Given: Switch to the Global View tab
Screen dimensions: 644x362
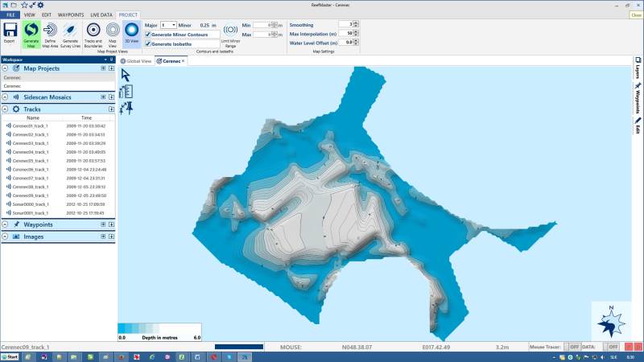Looking at the screenshot, I should click(137, 60).
